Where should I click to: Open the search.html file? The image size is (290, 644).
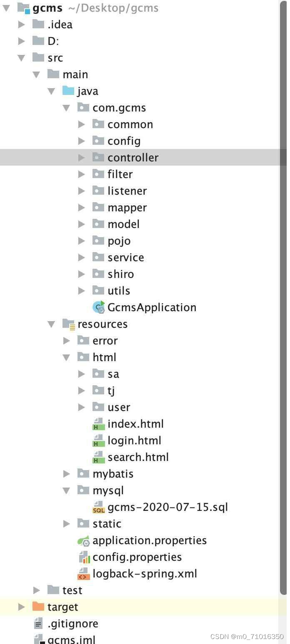pyautogui.click(x=138, y=457)
